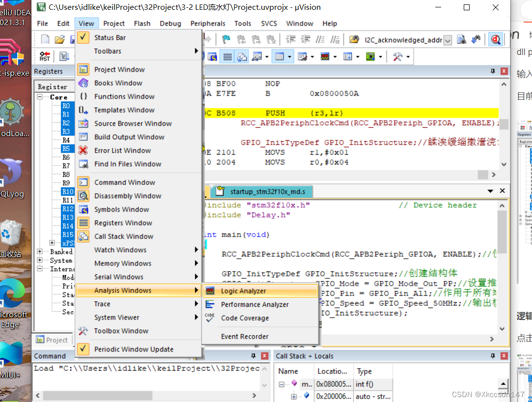Click the Code Coverage submenu icon
532x402 pixels.
coord(210,318)
